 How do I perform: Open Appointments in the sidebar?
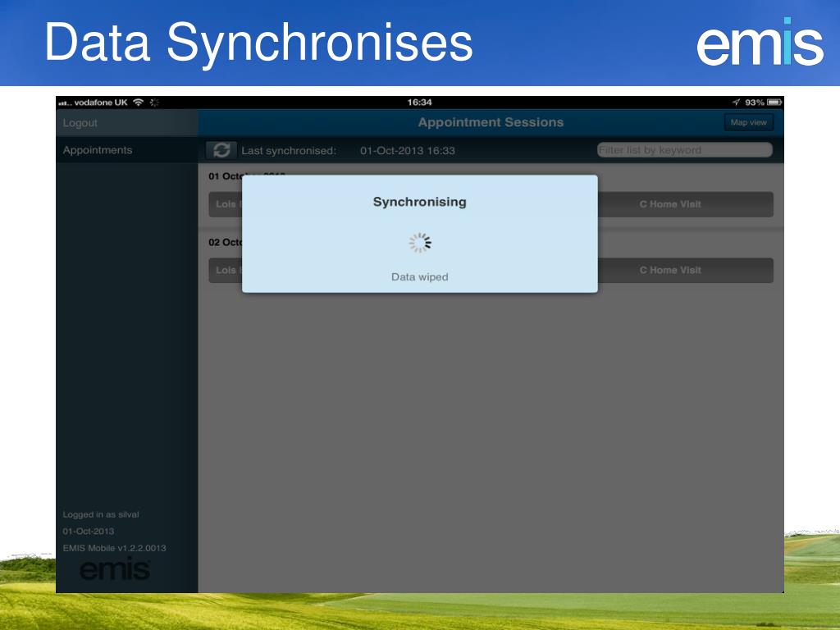pos(97,150)
